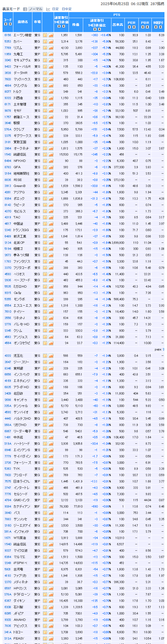
Task: Open chart icon for カバー row
Action: [51, 42]
